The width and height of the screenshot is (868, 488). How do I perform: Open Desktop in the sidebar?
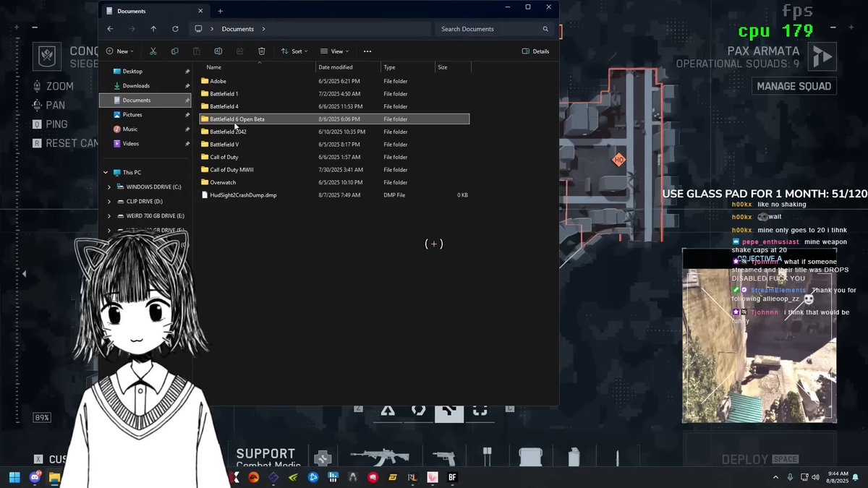click(132, 71)
